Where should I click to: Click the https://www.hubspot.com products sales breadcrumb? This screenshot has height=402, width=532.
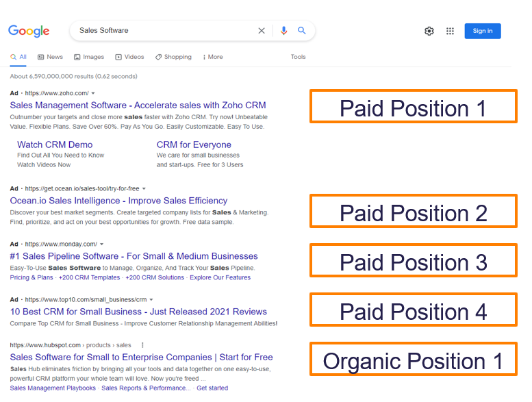(71, 345)
